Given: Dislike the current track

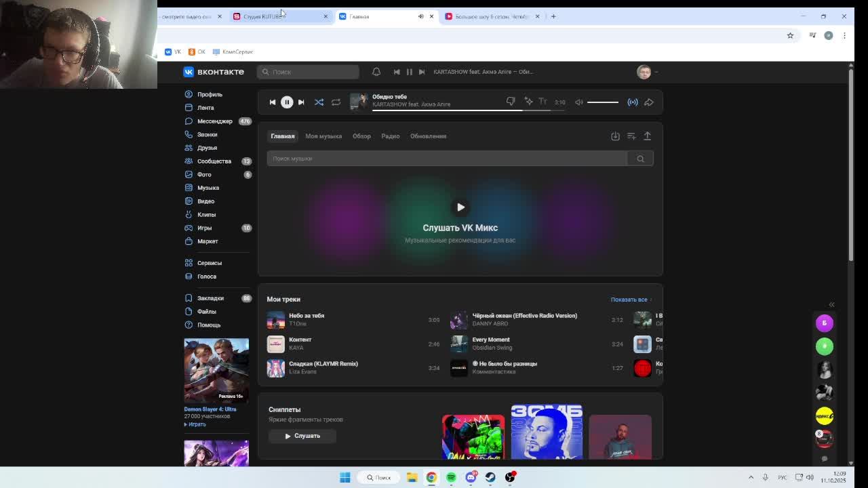Looking at the screenshot, I should coord(511,102).
